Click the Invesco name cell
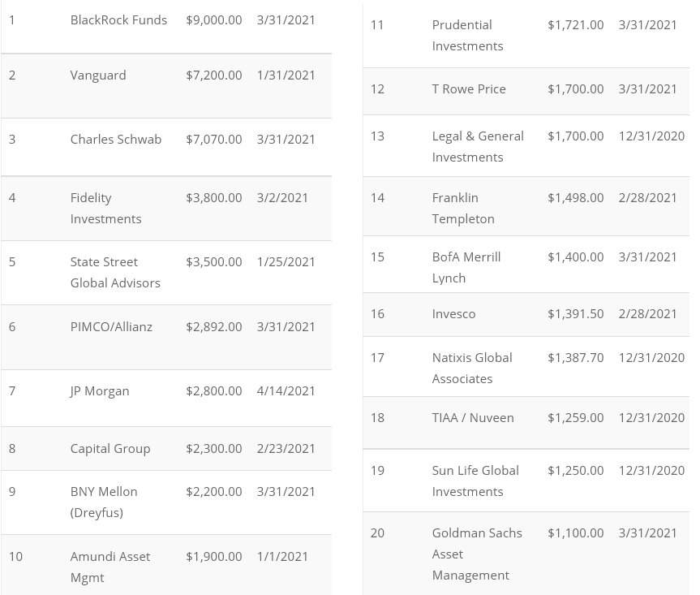Screen dimensions: 700x595 click(454, 313)
